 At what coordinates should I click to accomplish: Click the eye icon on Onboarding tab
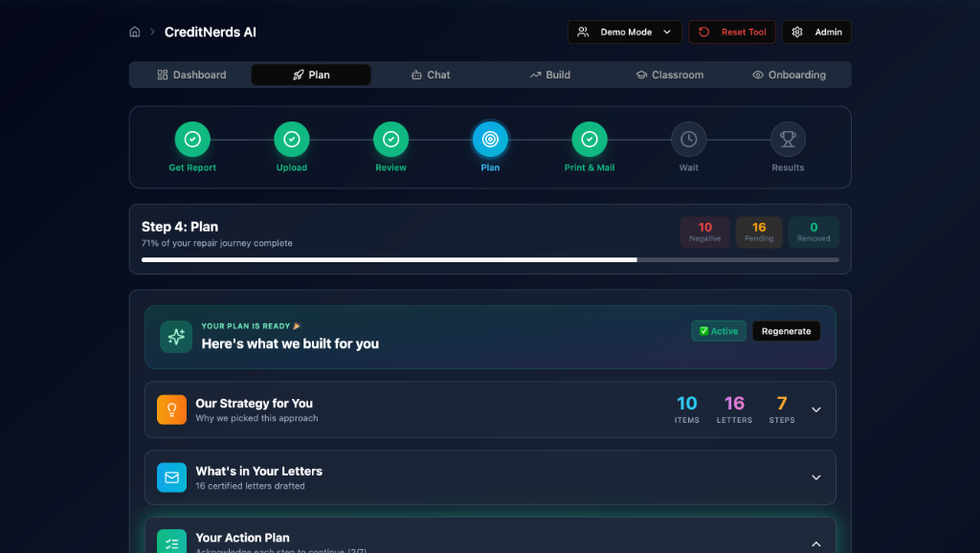[758, 75]
